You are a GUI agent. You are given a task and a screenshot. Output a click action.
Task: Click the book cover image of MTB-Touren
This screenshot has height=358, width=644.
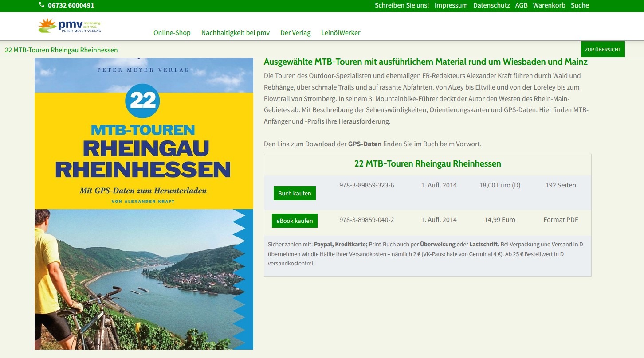tap(144, 203)
